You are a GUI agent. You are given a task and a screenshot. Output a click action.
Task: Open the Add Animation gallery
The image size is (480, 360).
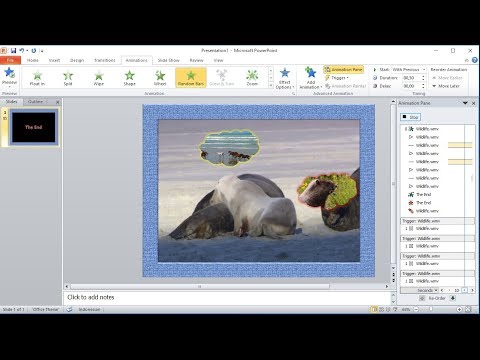click(310, 78)
